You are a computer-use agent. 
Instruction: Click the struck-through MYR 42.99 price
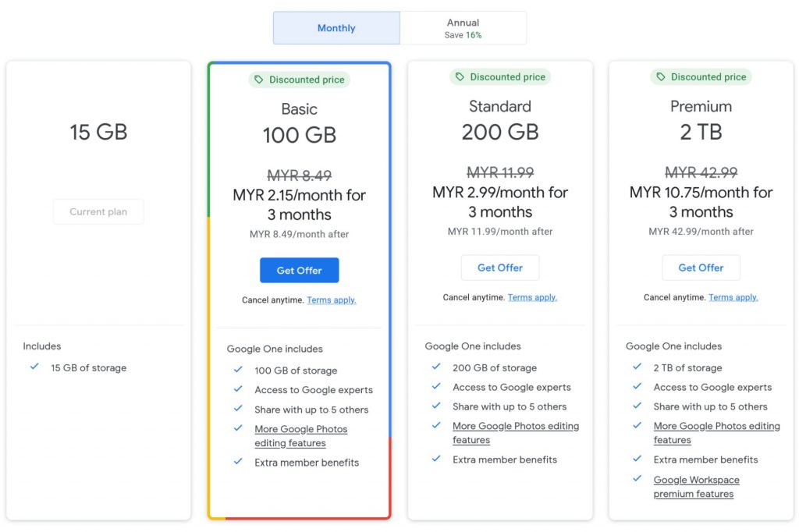tap(701, 172)
